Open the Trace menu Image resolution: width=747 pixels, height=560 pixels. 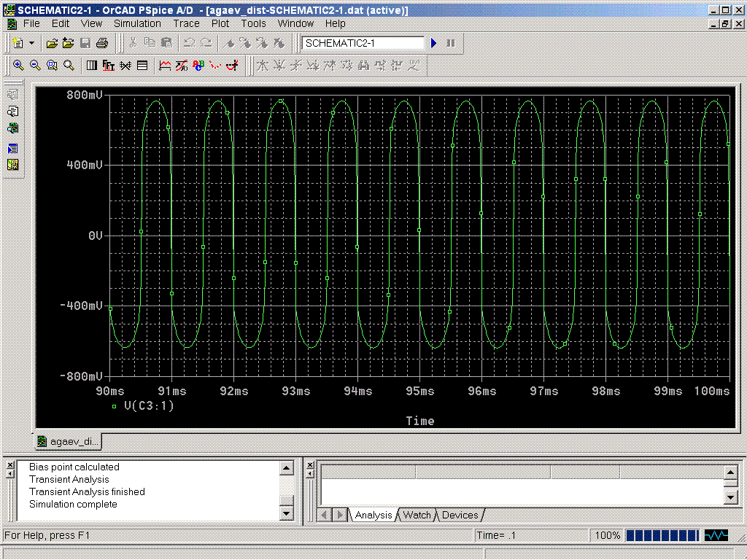click(x=186, y=23)
